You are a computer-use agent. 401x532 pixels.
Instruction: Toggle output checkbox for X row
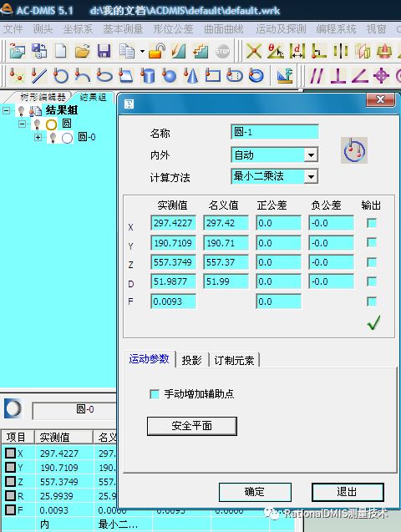point(372,223)
